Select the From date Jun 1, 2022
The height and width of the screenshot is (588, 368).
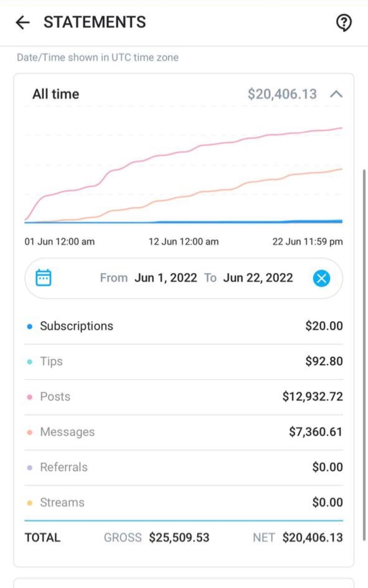click(166, 278)
